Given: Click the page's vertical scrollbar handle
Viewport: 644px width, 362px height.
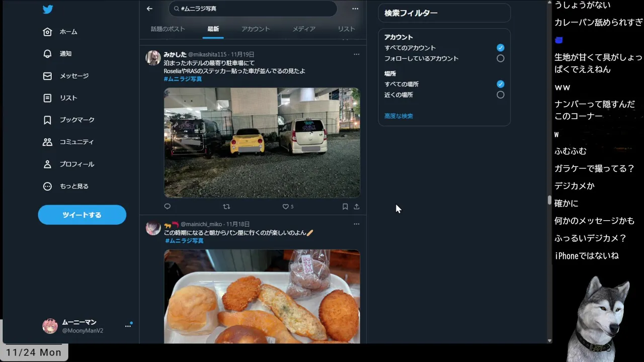Looking at the screenshot, I should click(x=549, y=200).
